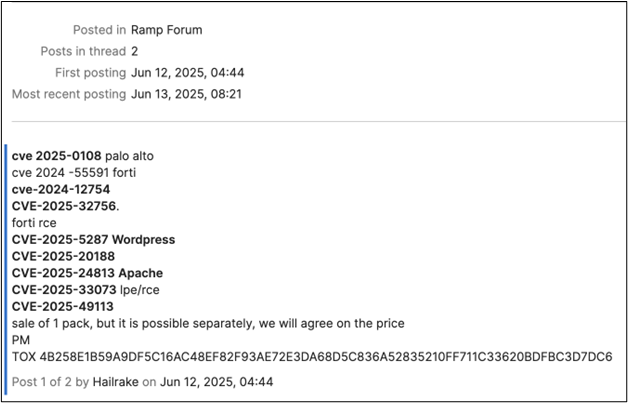Click the CVE-2025-20188 entry
The image size is (628, 403).
[63, 256]
